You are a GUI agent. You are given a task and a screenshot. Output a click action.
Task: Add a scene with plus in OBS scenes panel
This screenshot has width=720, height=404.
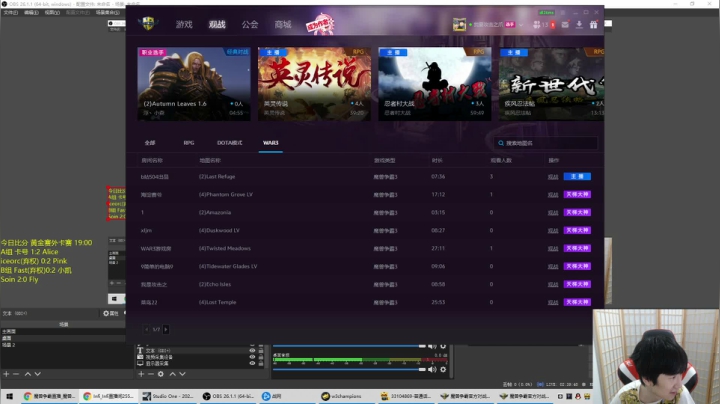click(x=6, y=374)
